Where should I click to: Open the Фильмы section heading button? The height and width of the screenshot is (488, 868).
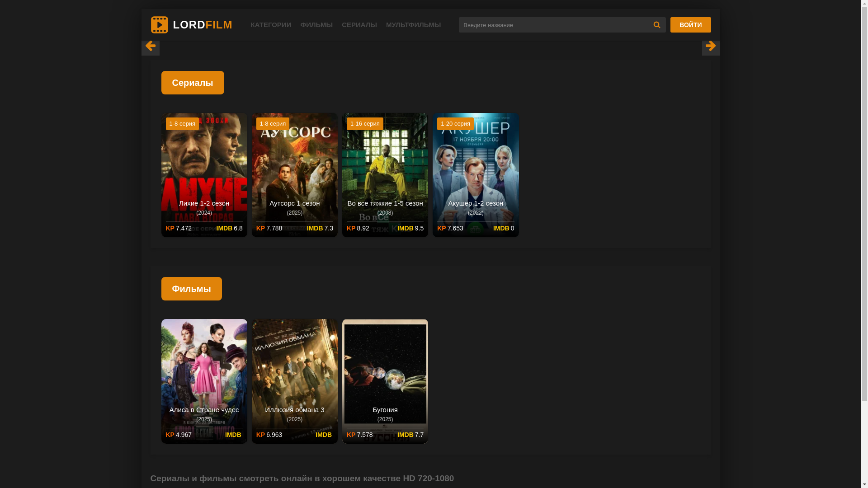click(x=192, y=289)
